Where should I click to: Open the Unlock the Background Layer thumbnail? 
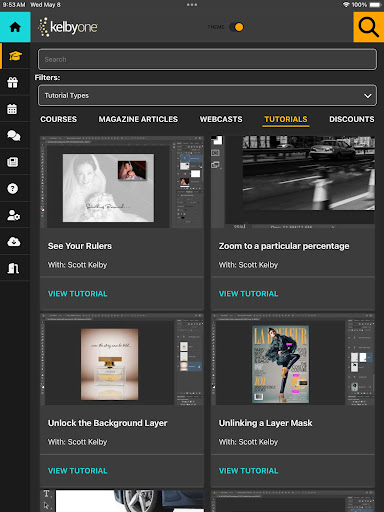[122, 359]
